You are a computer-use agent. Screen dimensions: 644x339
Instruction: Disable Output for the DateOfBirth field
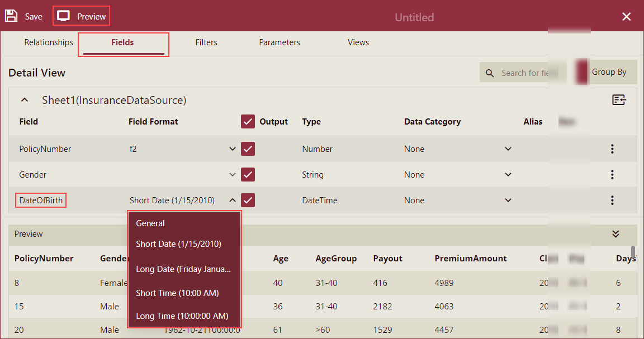click(248, 200)
